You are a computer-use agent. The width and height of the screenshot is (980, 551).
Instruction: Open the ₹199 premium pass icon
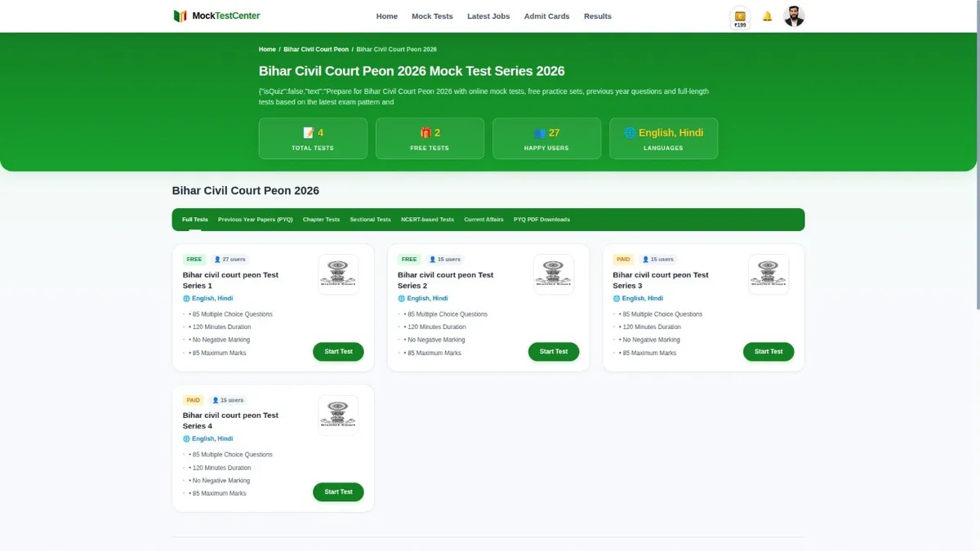click(x=740, y=18)
